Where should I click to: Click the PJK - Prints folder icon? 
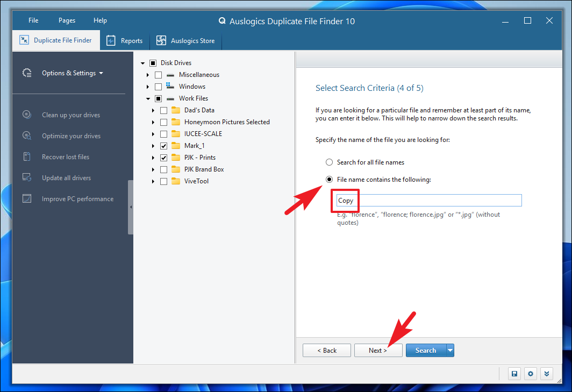click(x=176, y=158)
